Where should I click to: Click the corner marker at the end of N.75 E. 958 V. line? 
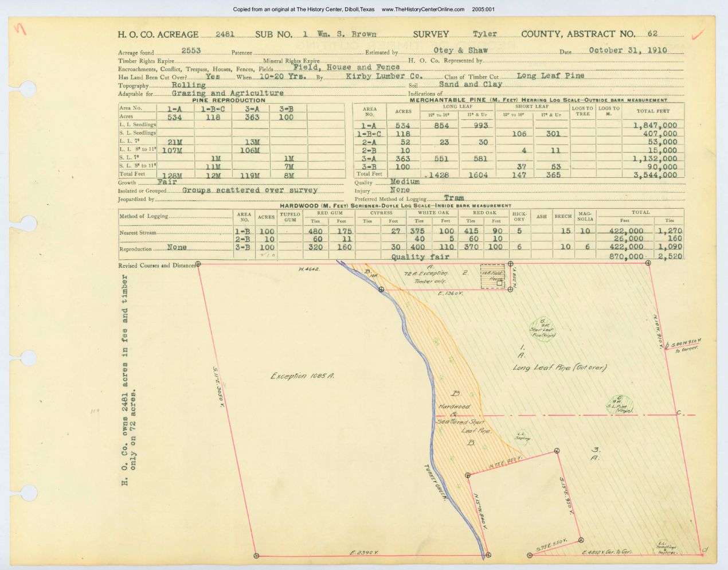pyautogui.click(x=557, y=452)
